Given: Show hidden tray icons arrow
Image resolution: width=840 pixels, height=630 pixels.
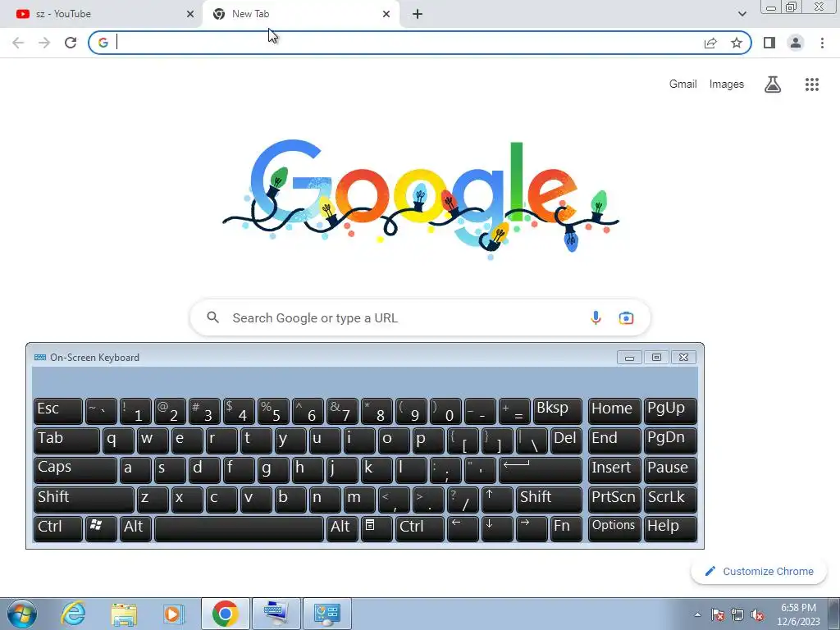Looking at the screenshot, I should pos(697,615).
